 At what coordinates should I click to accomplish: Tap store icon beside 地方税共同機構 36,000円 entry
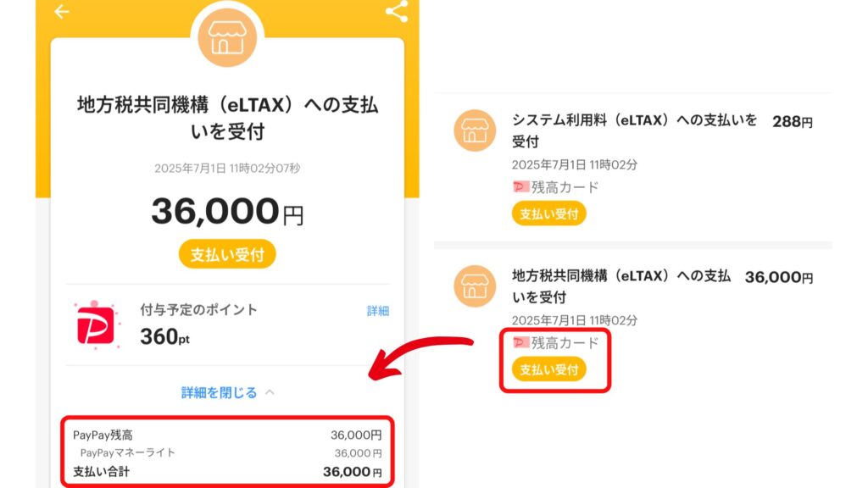click(475, 286)
